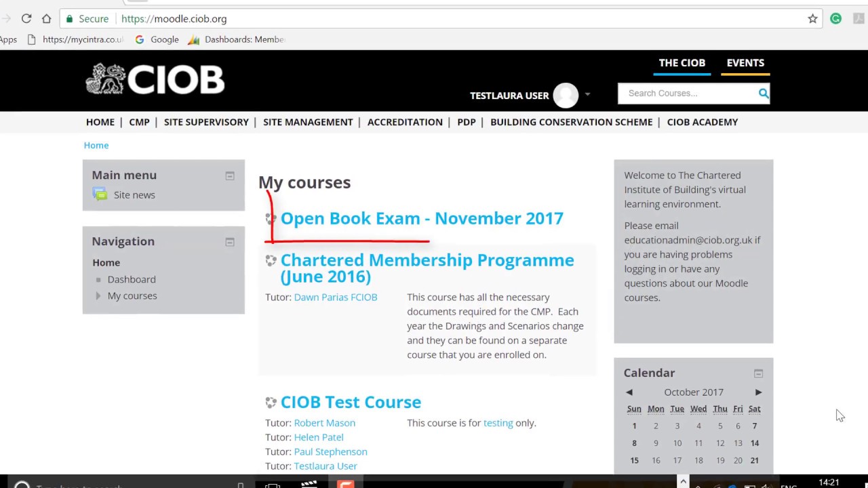The image size is (868, 488).
Task: Open SITE MANAGEMENT menu item
Action: coord(308,122)
